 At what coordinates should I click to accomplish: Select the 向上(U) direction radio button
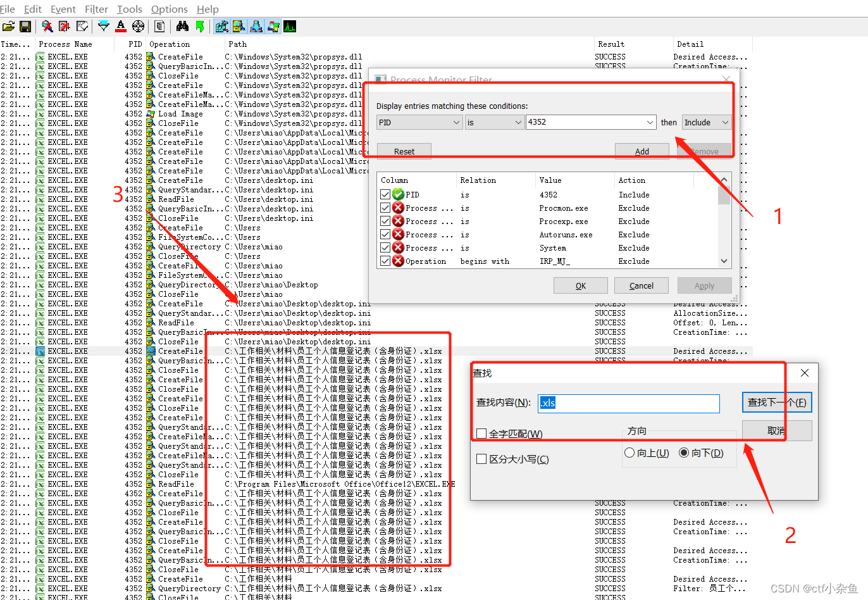point(629,453)
